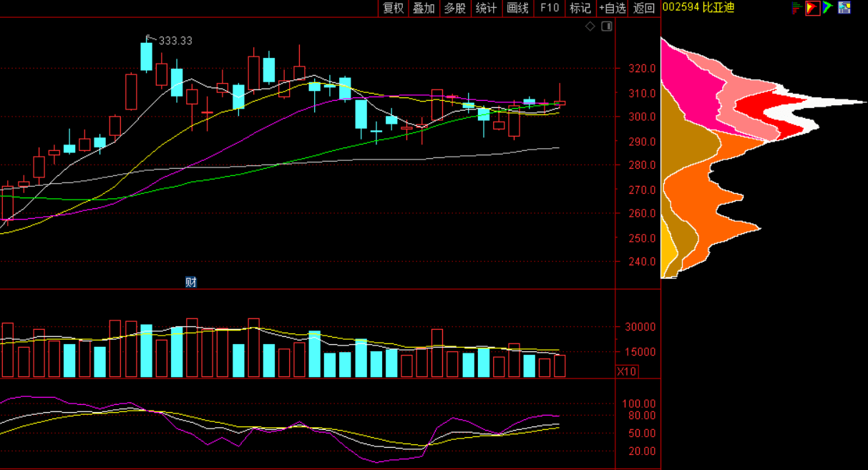Click the 财 financial marker on chart
The image size is (868, 470).
point(191,282)
